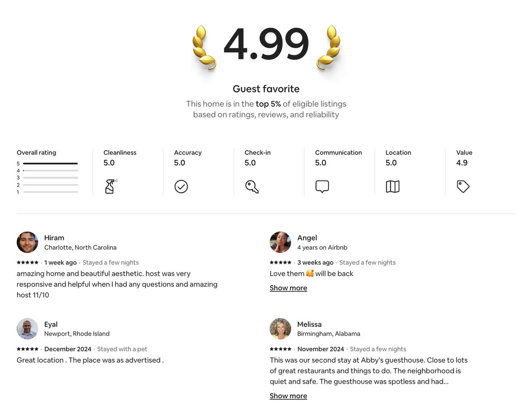Click reviewer name Hiram
Screen dimensions: 532x411
[x=54, y=238]
